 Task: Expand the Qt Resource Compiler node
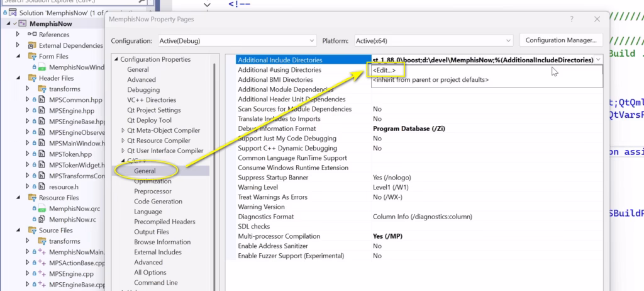123,140
